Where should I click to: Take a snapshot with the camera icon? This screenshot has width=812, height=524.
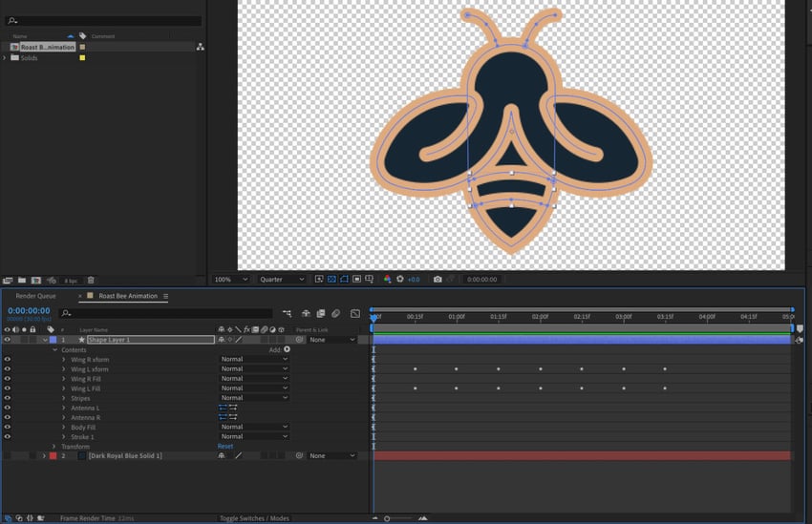click(x=438, y=280)
